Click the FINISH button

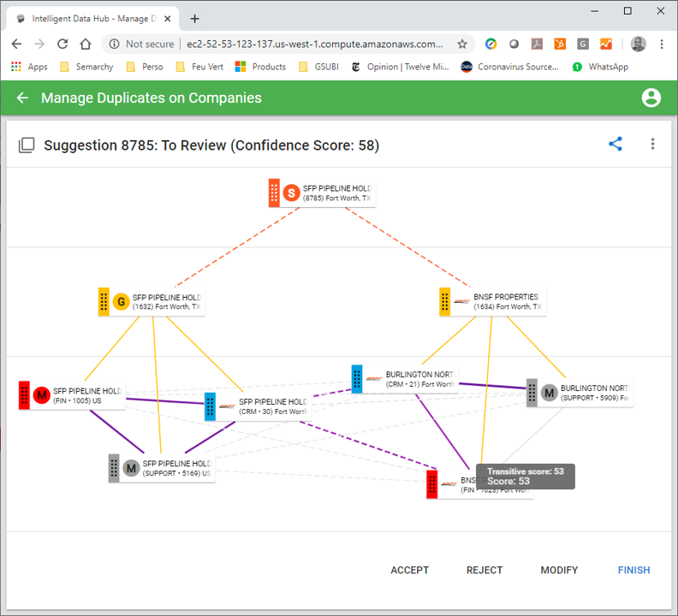tap(633, 570)
